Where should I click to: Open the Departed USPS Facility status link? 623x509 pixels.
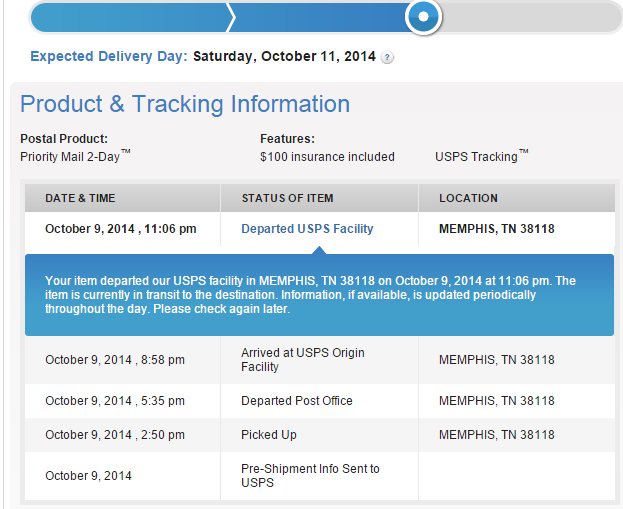307,229
